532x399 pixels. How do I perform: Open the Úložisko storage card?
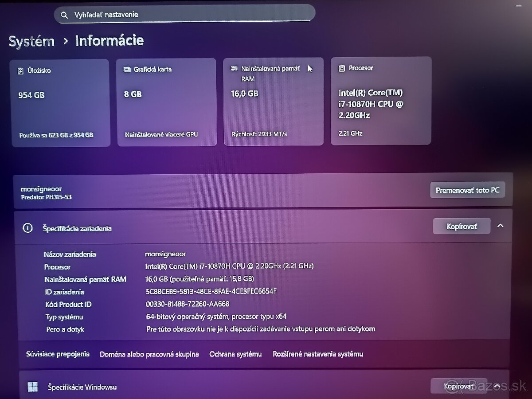pyautogui.click(x=61, y=101)
